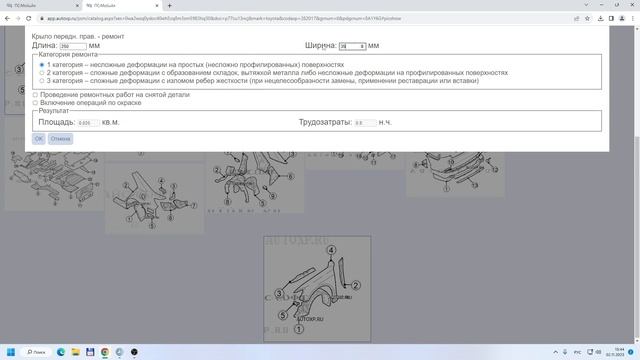Reload the page with the refresh icon
640x360 pixels.
click(29, 18)
